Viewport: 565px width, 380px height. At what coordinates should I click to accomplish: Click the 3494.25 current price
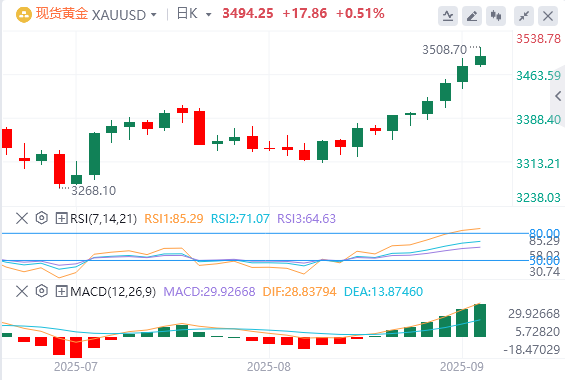coord(248,14)
